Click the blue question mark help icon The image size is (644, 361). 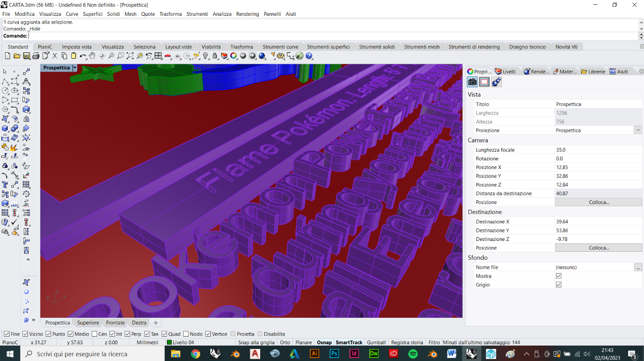click(309, 56)
